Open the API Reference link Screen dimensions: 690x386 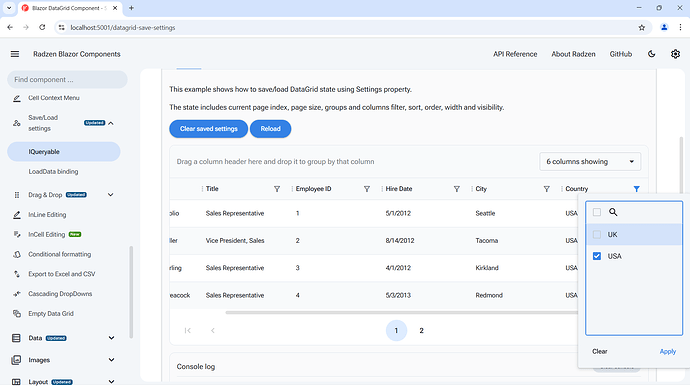(515, 54)
